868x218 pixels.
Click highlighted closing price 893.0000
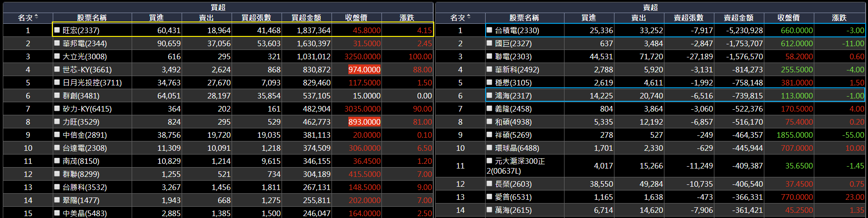point(364,122)
